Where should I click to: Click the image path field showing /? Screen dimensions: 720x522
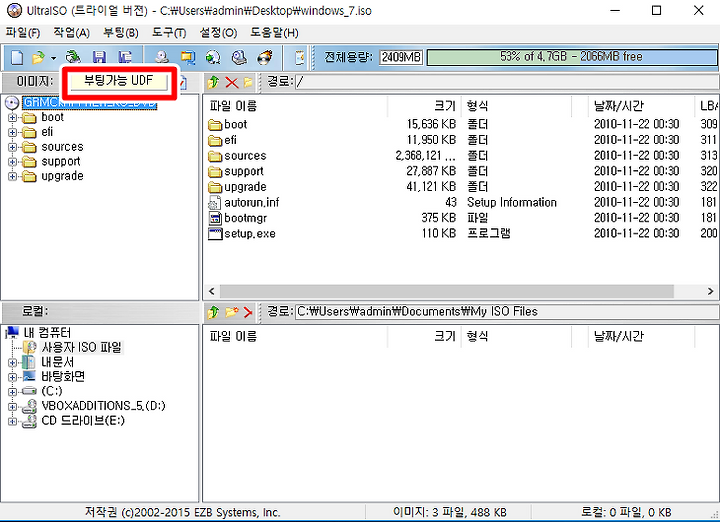pos(506,82)
